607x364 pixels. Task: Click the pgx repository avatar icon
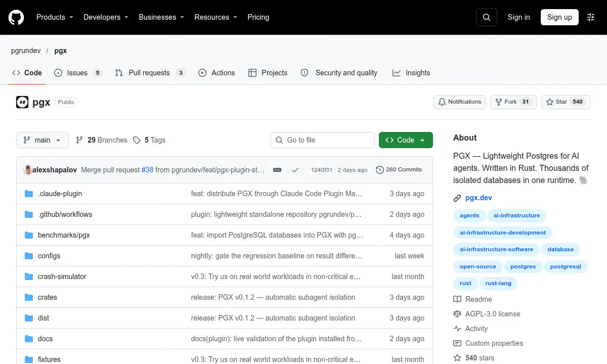click(22, 102)
